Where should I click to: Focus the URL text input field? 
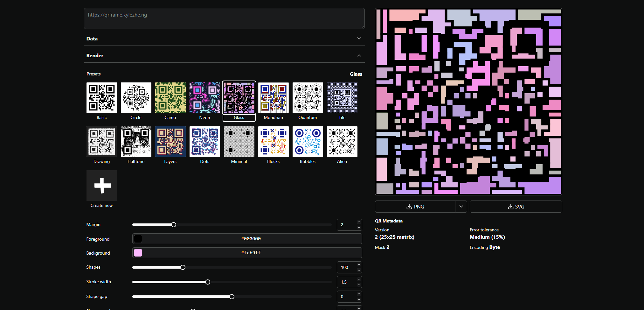tap(224, 18)
